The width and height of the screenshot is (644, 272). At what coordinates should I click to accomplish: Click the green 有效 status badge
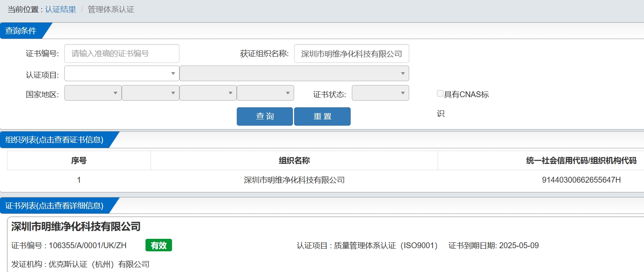coord(159,245)
